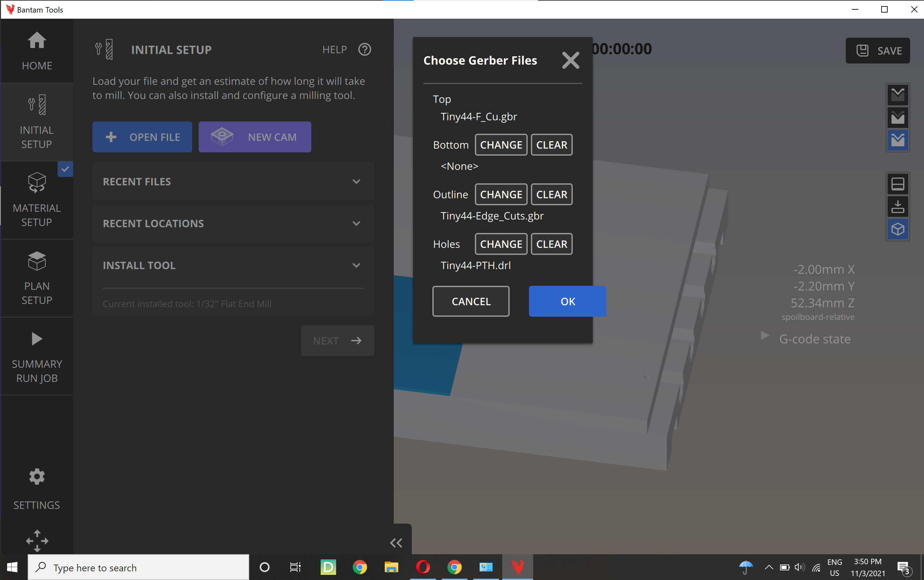Toggle second preview view icon

pos(898,117)
